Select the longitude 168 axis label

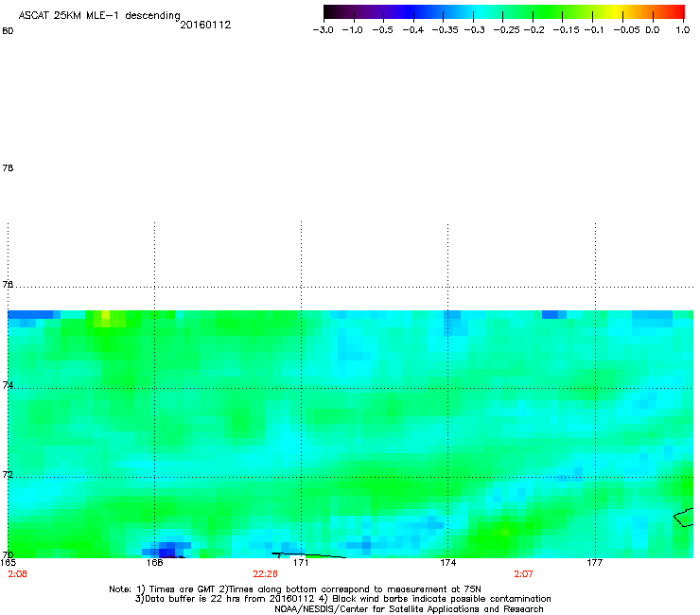(x=154, y=563)
